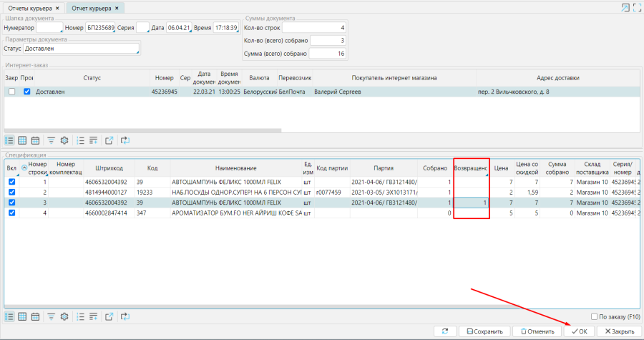Click filter icon in Интернет-заказ toolbar

(52, 140)
